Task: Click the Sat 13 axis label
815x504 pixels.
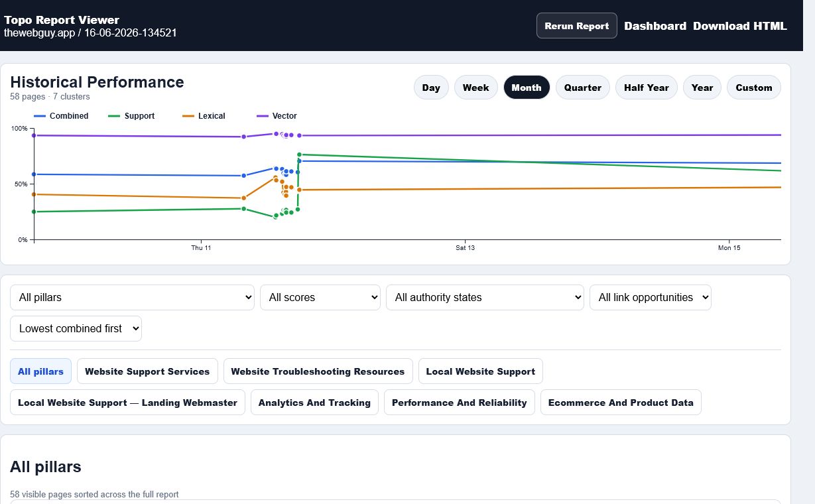Action: pos(465,248)
